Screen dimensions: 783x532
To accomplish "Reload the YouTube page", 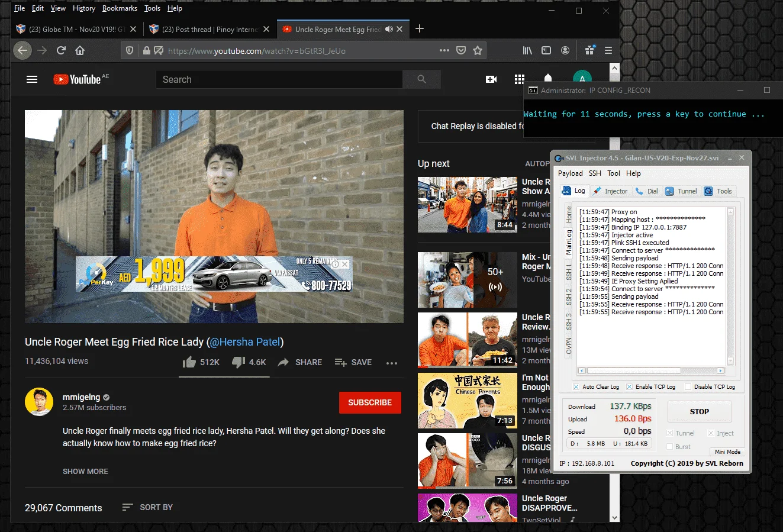I will tap(61, 50).
